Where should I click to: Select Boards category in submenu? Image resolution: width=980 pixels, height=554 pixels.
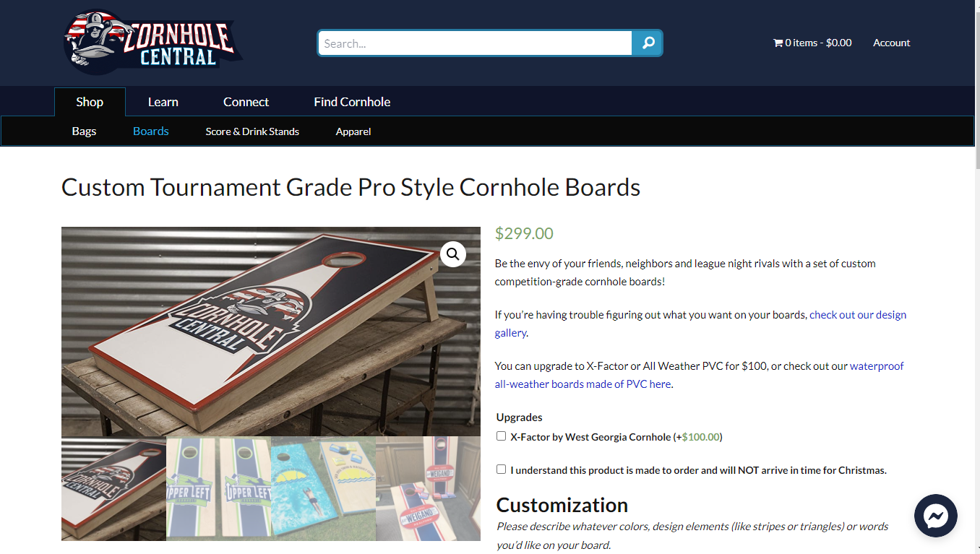coord(151,131)
